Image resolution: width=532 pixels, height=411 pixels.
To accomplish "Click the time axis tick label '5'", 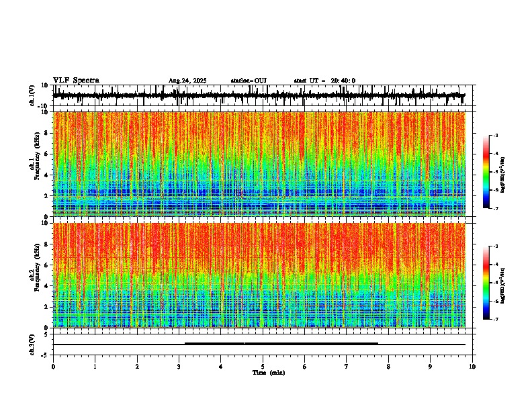I will 263,367.
